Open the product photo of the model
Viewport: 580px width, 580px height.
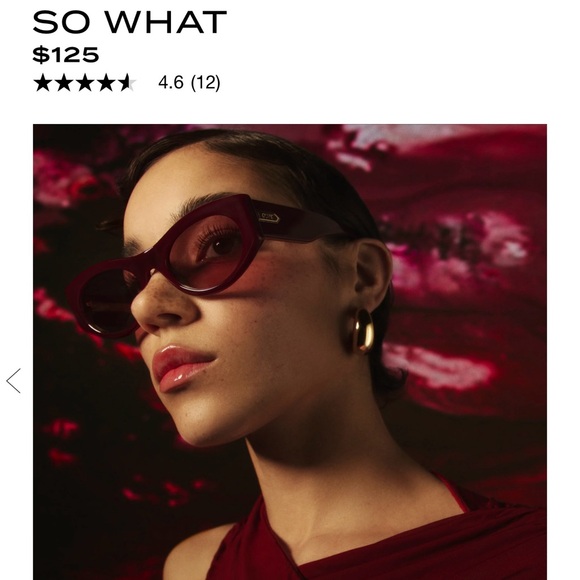290,352
